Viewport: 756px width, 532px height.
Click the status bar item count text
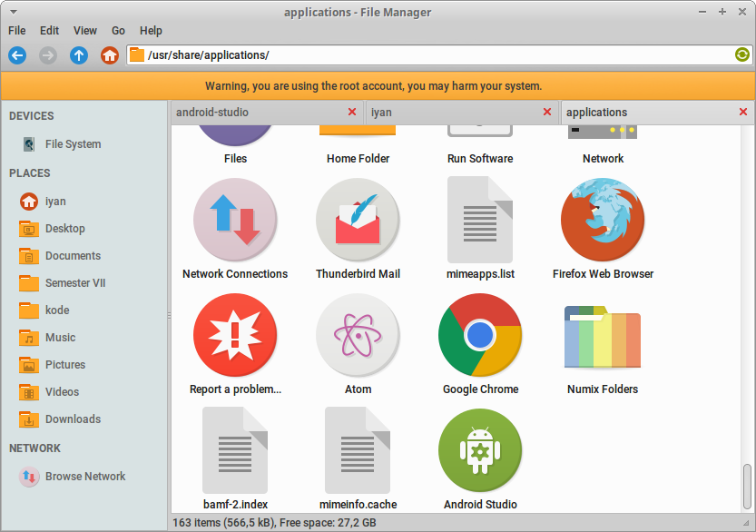pyautogui.click(x=274, y=522)
